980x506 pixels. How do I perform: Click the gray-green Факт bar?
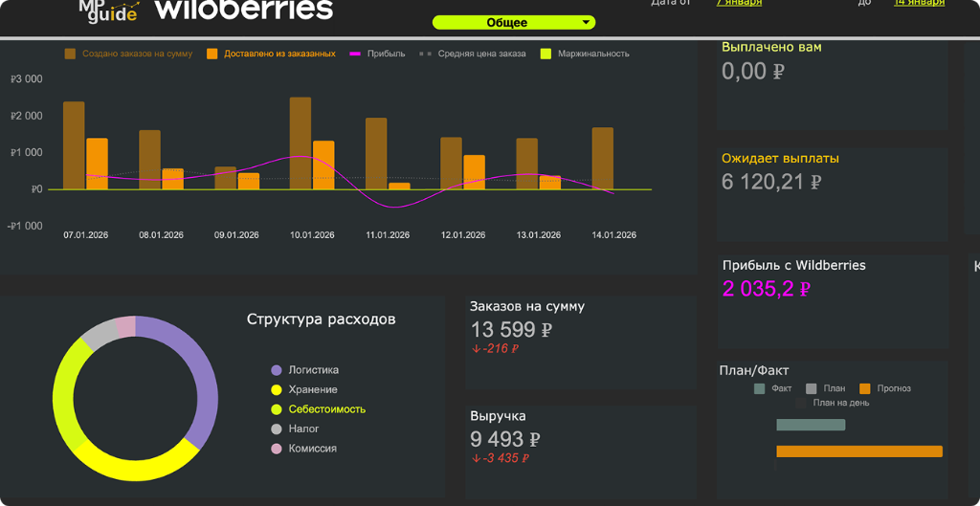[811, 425]
